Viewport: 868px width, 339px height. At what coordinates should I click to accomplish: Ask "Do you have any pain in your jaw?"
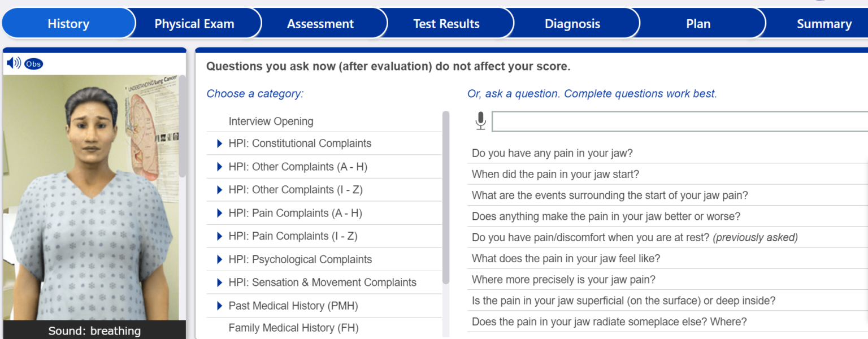click(552, 153)
